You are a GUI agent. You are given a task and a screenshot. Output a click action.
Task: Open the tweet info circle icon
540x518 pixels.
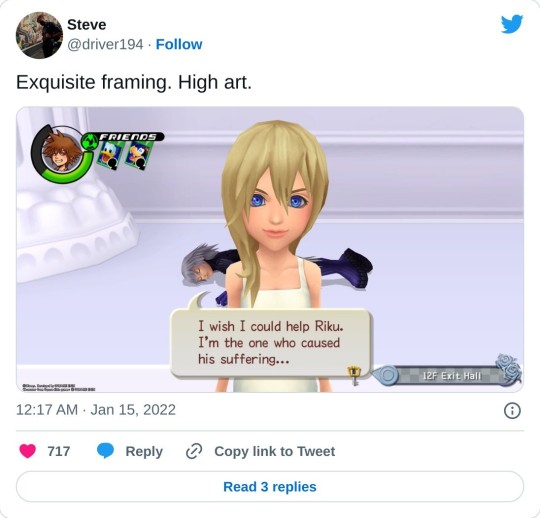pyautogui.click(x=512, y=411)
